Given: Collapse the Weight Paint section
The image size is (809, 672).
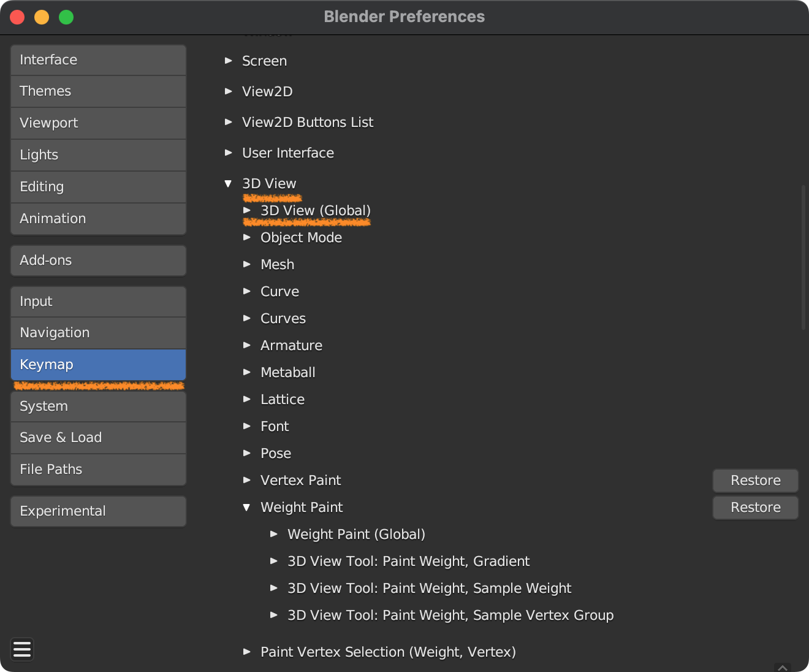Looking at the screenshot, I should 247,507.
